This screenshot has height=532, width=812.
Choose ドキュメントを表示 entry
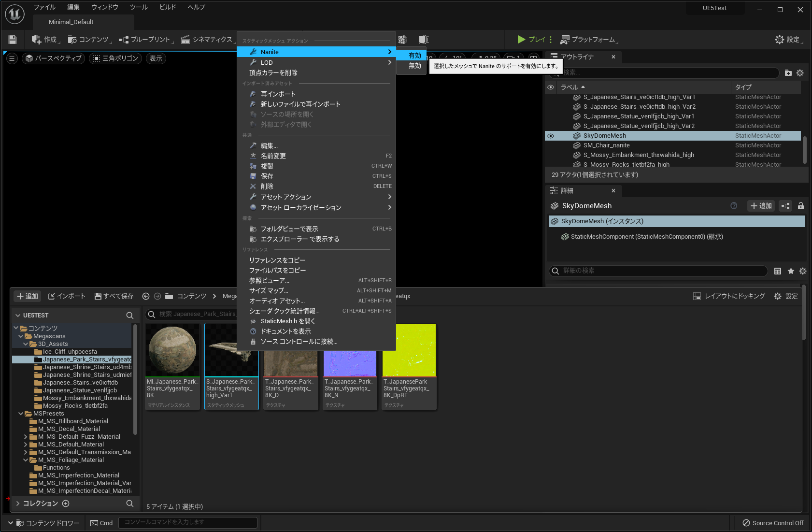point(316,331)
